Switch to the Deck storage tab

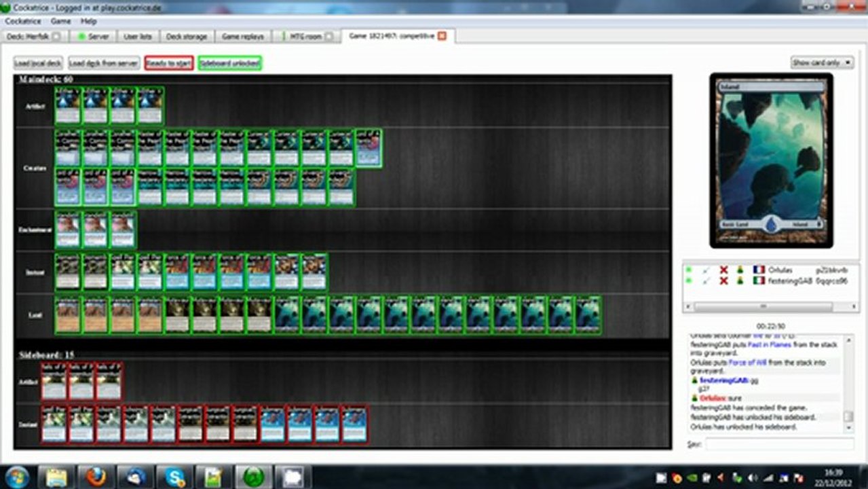click(x=186, y=36)
